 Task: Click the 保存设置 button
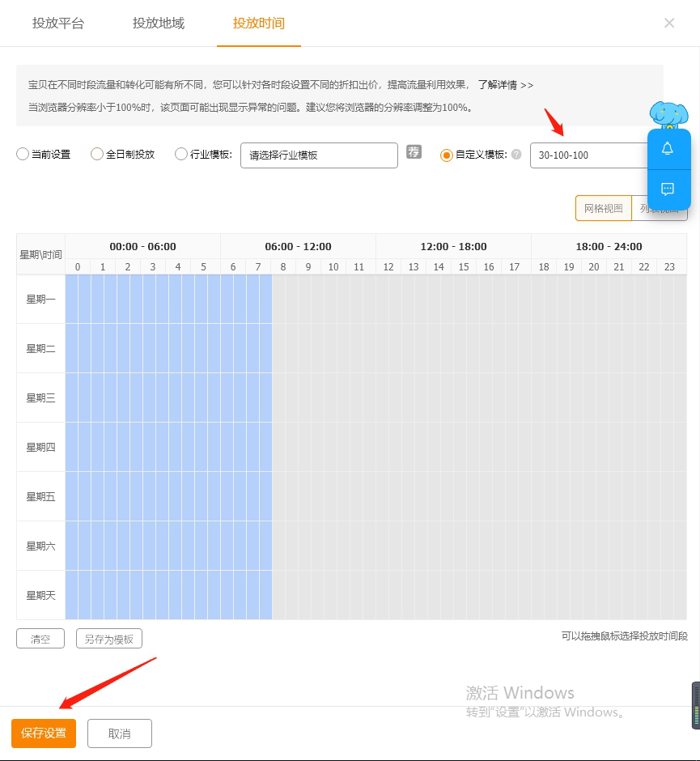(x=44, y=733)
